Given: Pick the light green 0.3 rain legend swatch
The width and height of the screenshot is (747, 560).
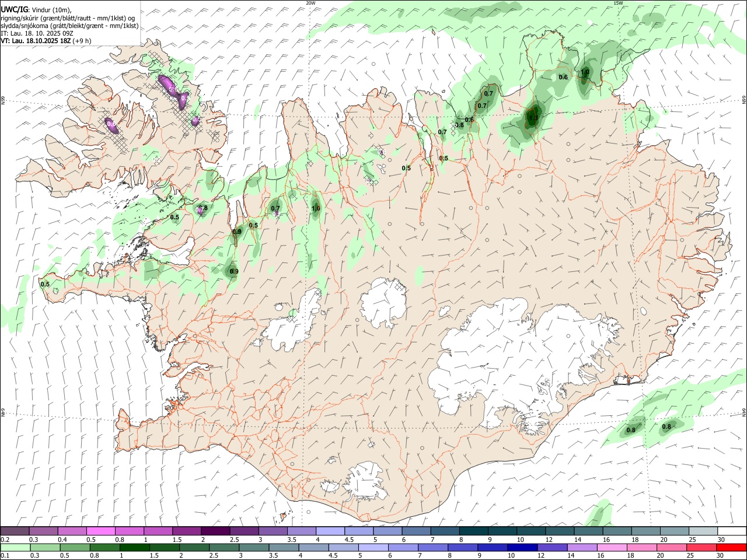Looking at the screenshot, I should click(45, 547).
